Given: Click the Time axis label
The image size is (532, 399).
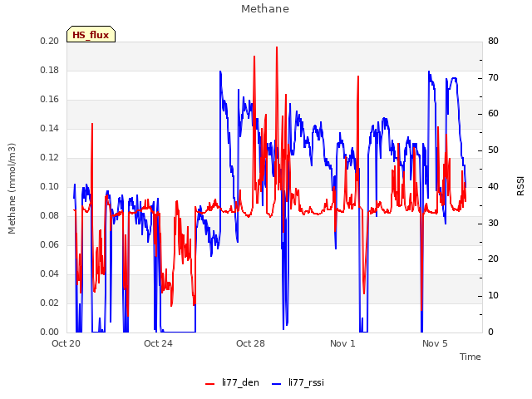Looking at the screenshot, I should [x=470, y=357].
